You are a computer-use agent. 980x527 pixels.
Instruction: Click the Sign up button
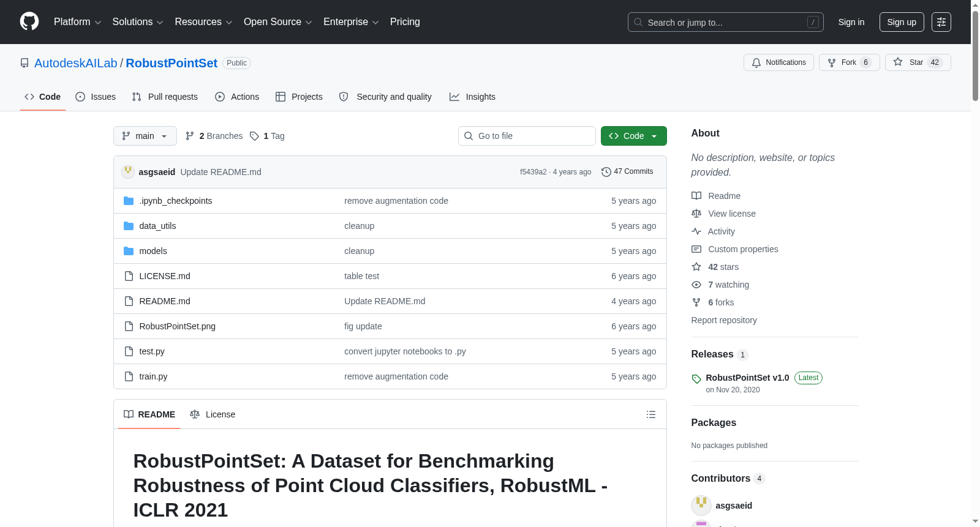click(902, 22)
